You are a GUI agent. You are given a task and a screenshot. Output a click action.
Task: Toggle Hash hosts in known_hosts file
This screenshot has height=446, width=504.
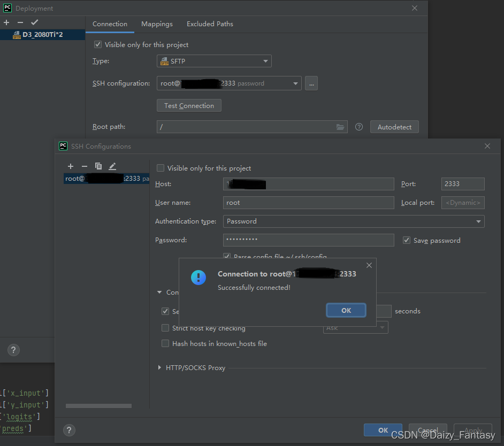[165, 343]
